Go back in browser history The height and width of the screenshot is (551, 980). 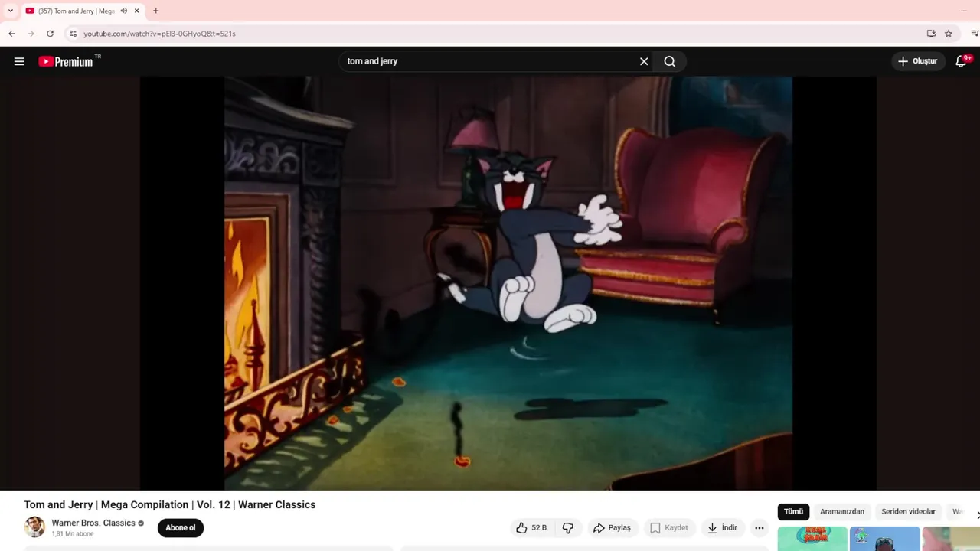11,34
